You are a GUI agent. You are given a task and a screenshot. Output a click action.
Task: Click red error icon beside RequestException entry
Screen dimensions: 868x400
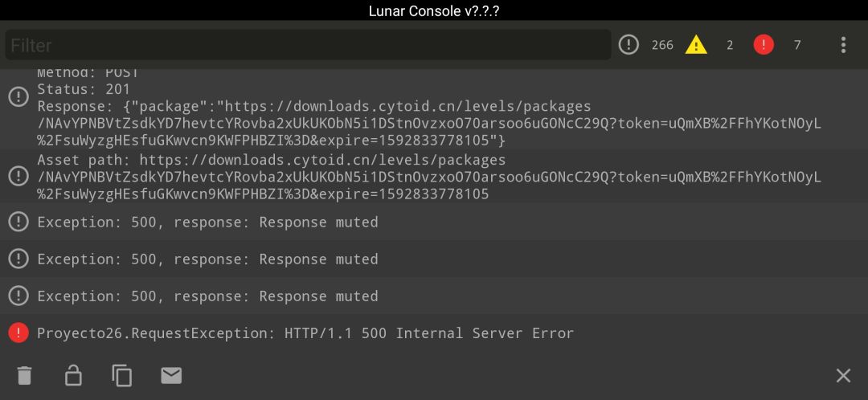[18, 333]
